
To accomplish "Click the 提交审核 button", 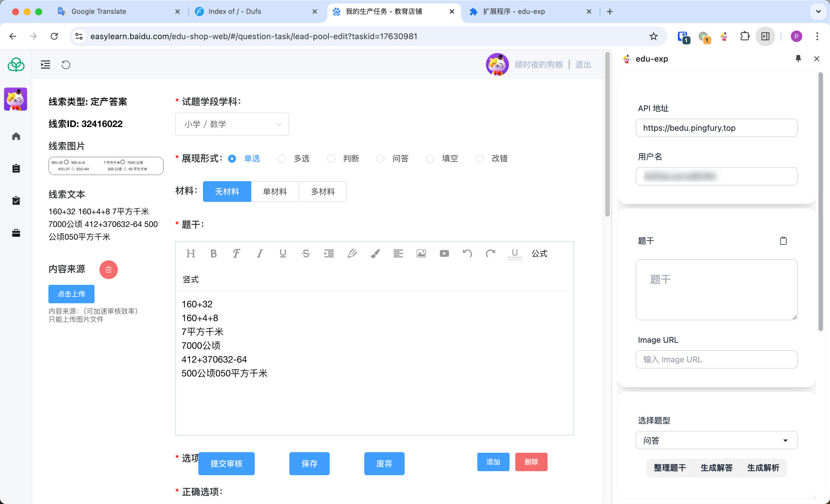I will tap(226, 464).
